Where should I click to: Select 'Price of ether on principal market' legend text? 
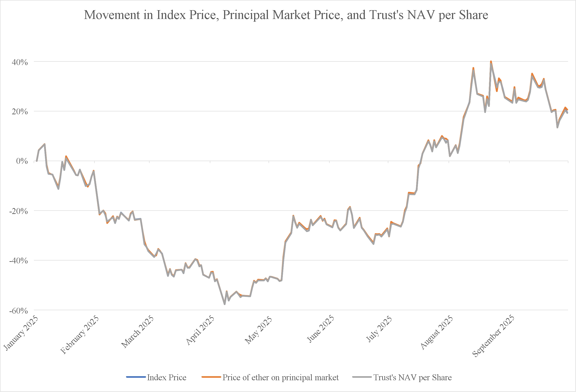click(280, 378)
